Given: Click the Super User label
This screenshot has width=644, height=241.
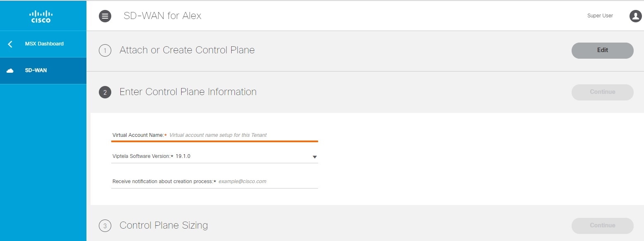Looking at the screenshot, I should (600, 16).
